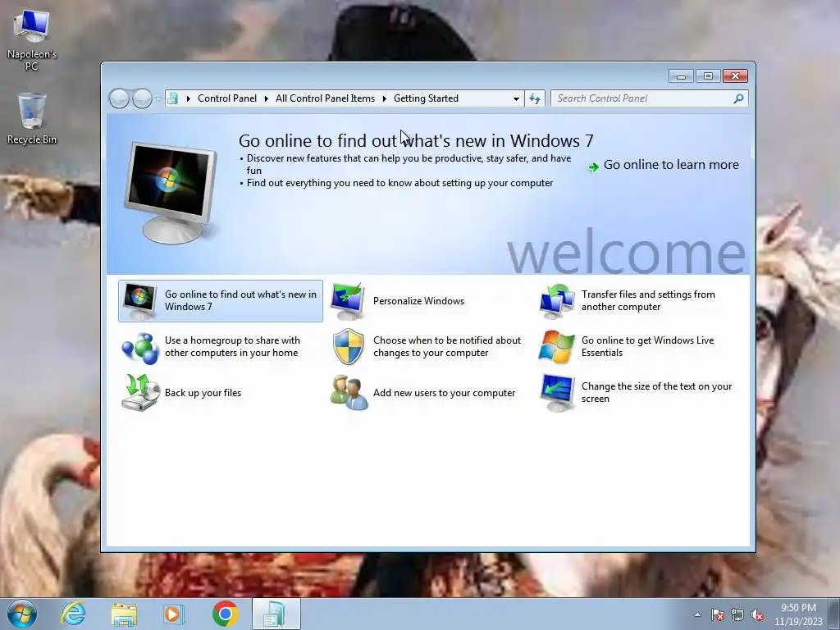This screenshot has height=630, width=840.
Task: Launch Google Chrome from taskbar
Action: click(x=225, y=614)
